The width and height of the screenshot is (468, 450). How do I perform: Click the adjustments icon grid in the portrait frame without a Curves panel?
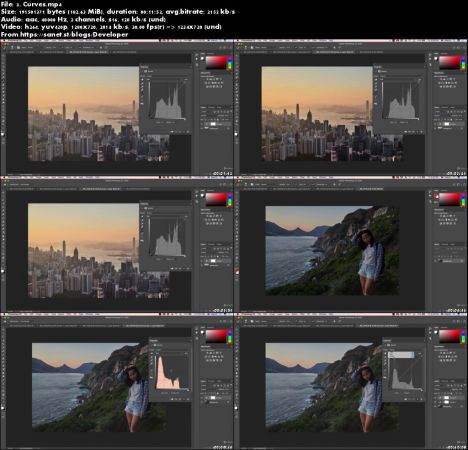point(447,219)
